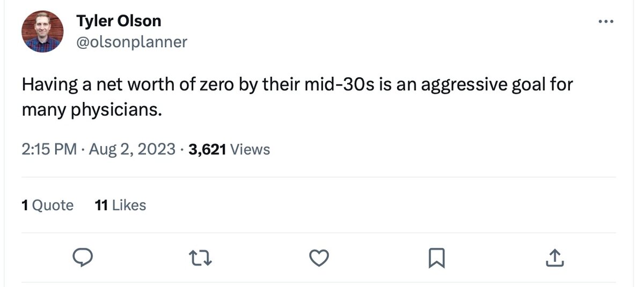Click the 2:15 PM time text
Viewport: 644px width, 287px height.
point(49,149)
